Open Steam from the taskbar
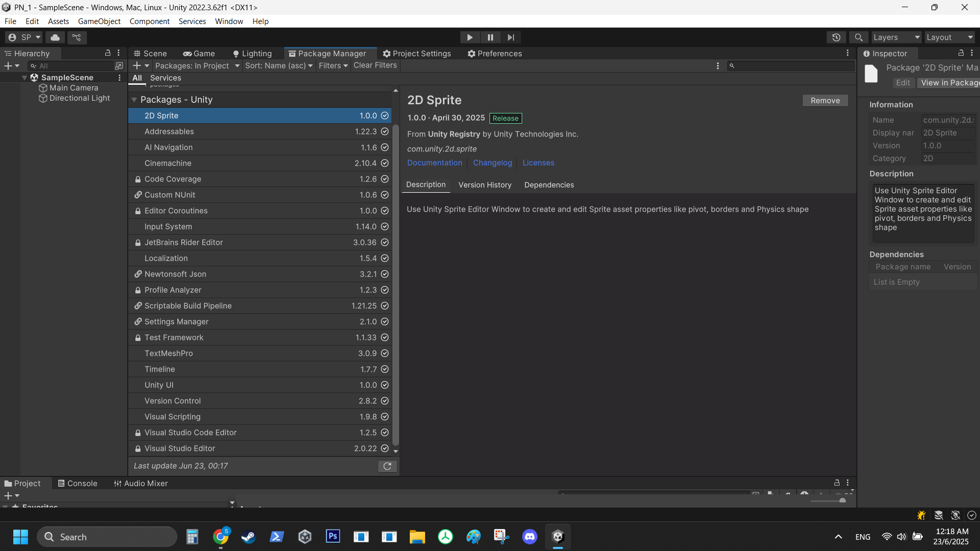Image resolution: width=980 pixels, height=551 pixels. click(x=249, y=537)
